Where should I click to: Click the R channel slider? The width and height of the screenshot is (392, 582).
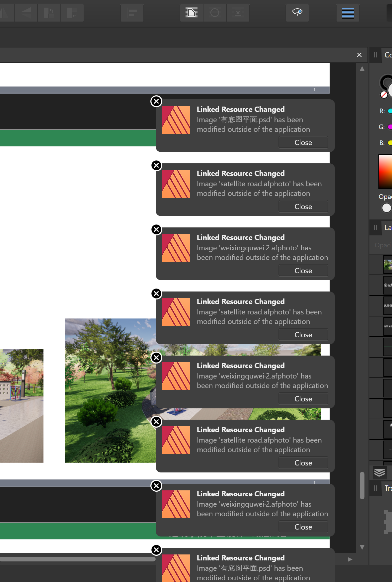[x=390, y=111]
